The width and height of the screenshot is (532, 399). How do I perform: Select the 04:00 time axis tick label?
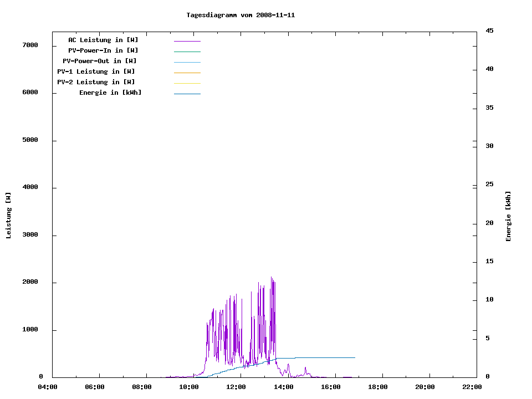[x=48, y=387]
